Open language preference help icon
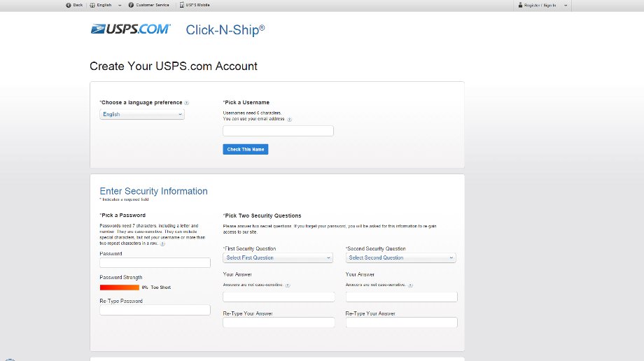This screenshot has width=644, height=361. [x=186, y=103]
